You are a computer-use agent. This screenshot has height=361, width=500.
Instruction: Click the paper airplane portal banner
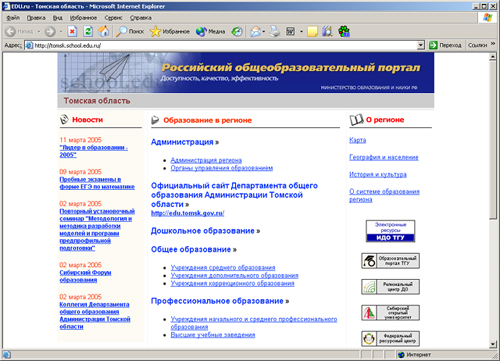(246, 73)
